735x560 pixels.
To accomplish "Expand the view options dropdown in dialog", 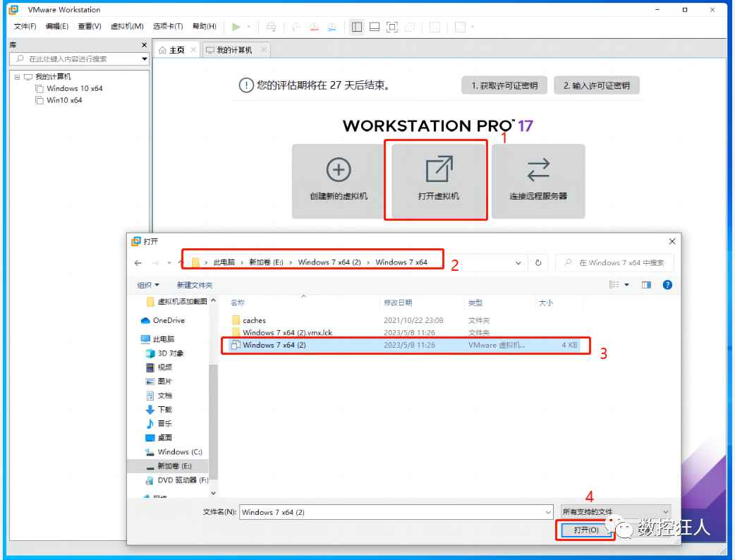I will click(626, 285).
